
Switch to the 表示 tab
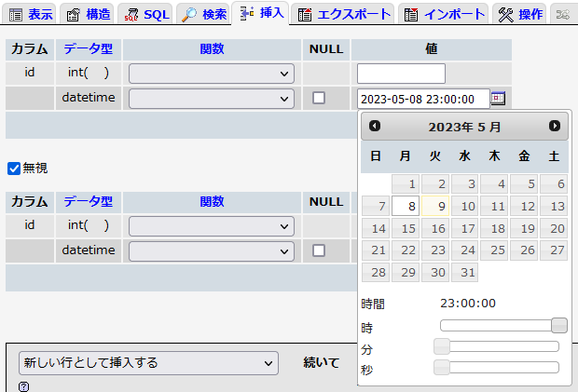click(x=29, y=14)
